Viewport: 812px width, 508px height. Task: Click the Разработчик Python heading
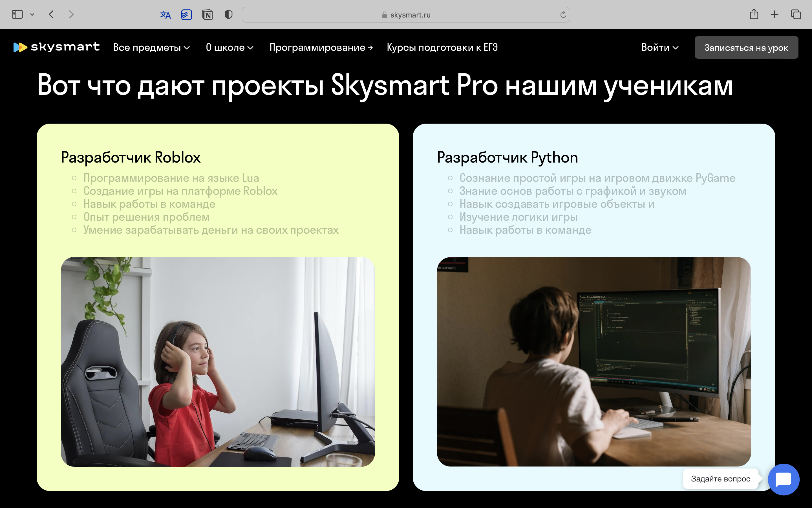[507, 157]
